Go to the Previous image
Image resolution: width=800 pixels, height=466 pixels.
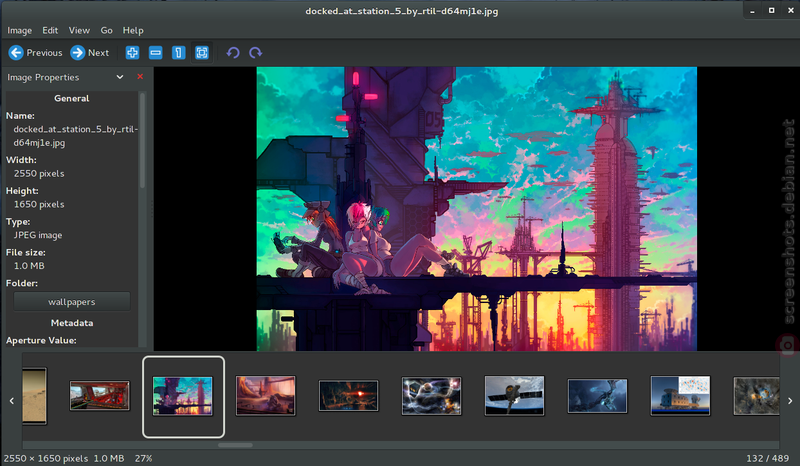[35, 53]
